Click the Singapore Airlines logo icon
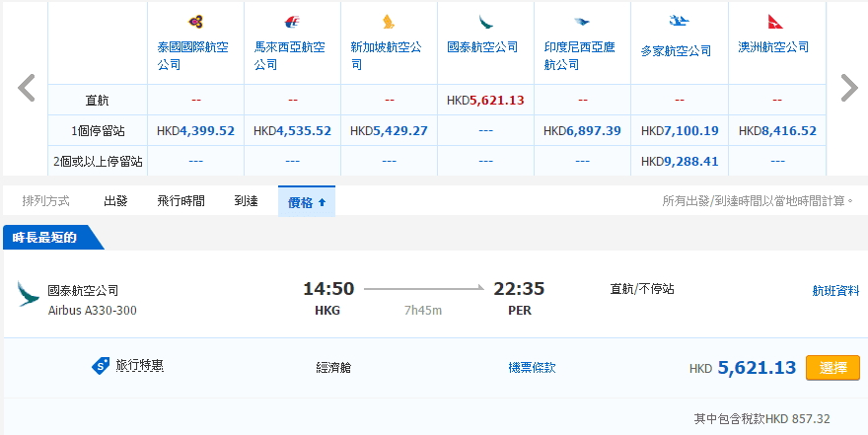Screen dimensions: 868x435 click(x=388, y=22)
